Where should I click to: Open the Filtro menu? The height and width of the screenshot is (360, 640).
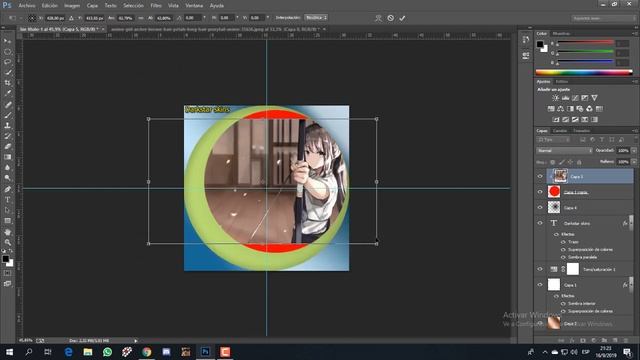(x=156, y=6)
